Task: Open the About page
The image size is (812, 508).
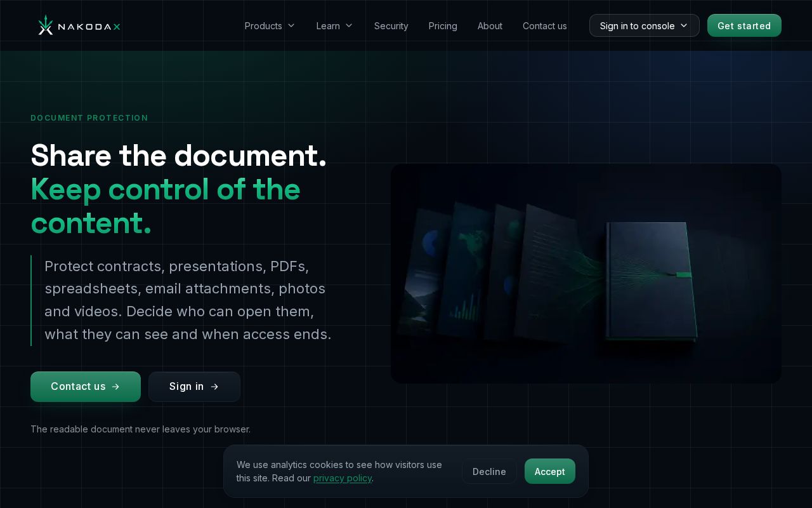Action: [x=490, y=26]
